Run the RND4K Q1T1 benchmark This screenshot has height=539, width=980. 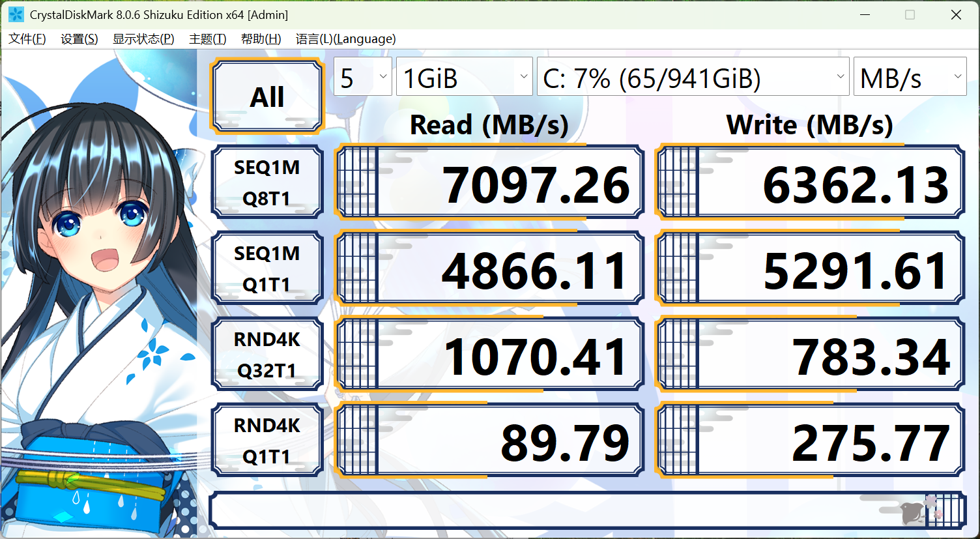pyautogui.click(x=267, y=441)
